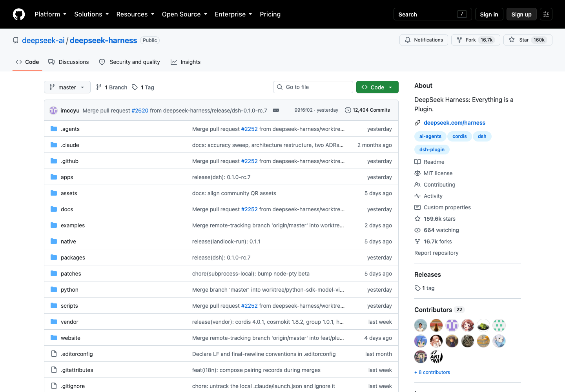Open the global navigation settings icon button
565x392 pixels.
546,14
